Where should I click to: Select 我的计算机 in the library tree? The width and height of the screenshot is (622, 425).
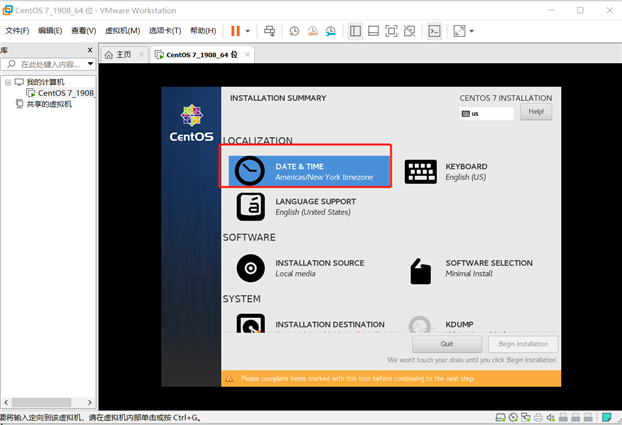(x=45, y=82)
